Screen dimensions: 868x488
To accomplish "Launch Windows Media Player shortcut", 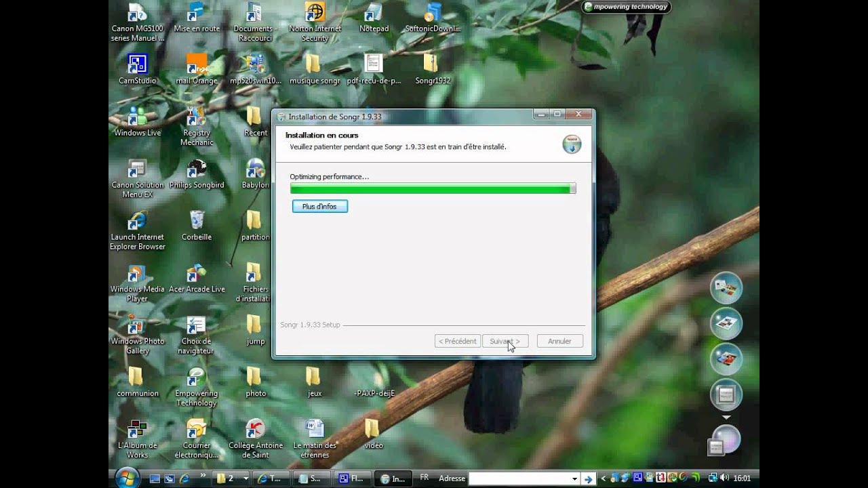I will tap(137, 283).
